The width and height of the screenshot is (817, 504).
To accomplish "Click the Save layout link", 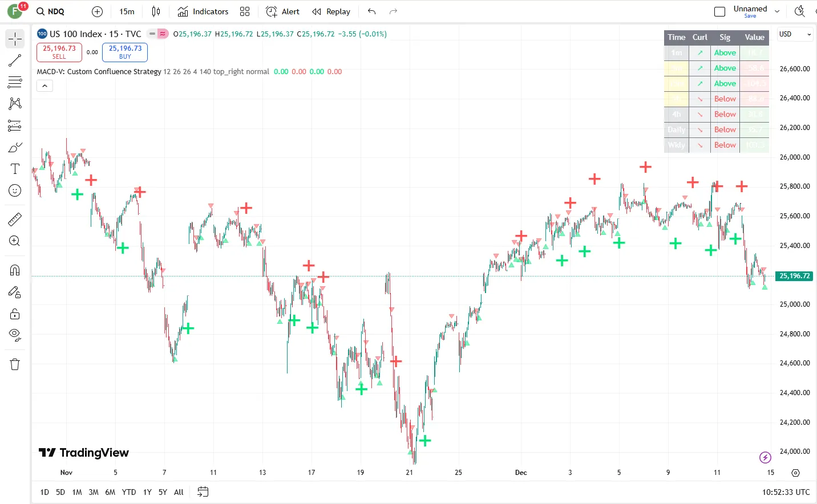I will pos(750,16).
